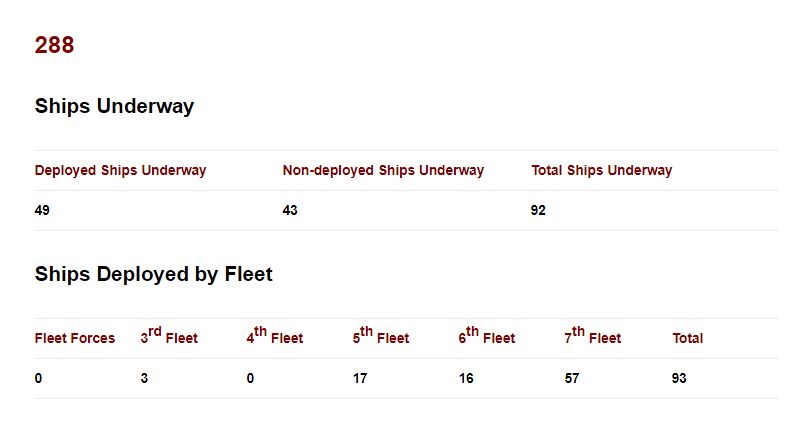The width and height of the screenshot is (806, 434).
Task: Select the Ships Underway heading
Action: pyautogui.click(x=114, y=106)
